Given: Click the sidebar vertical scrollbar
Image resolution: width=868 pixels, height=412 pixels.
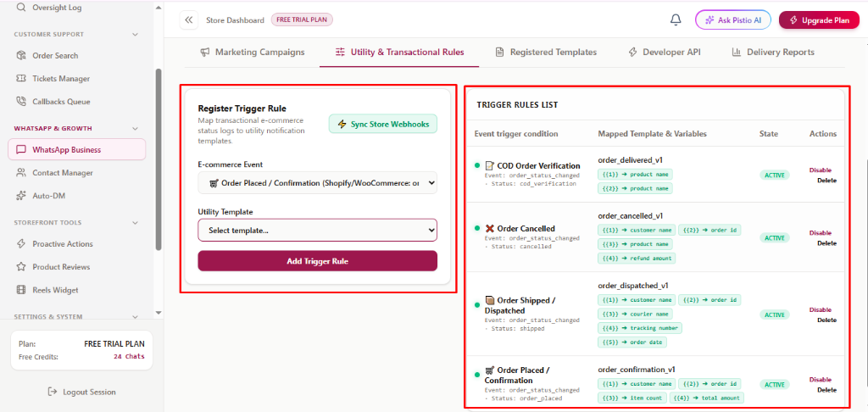Looking at the screenshot, I should pyautogui.click(x=159, y=159).
